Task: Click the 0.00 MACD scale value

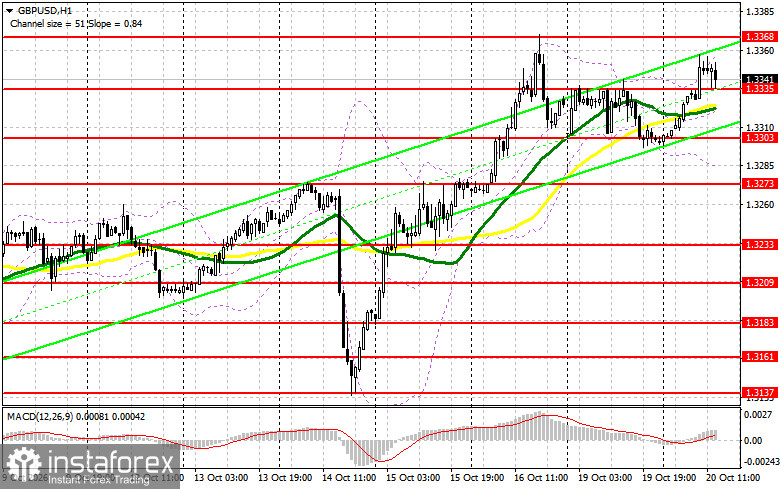Action: click(753, 440)
